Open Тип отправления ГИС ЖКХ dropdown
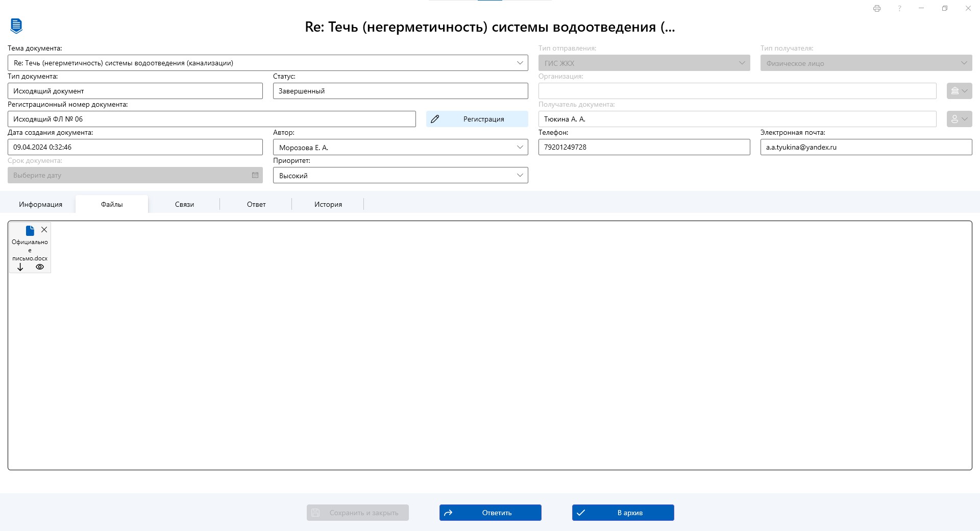 click(644, 63)
